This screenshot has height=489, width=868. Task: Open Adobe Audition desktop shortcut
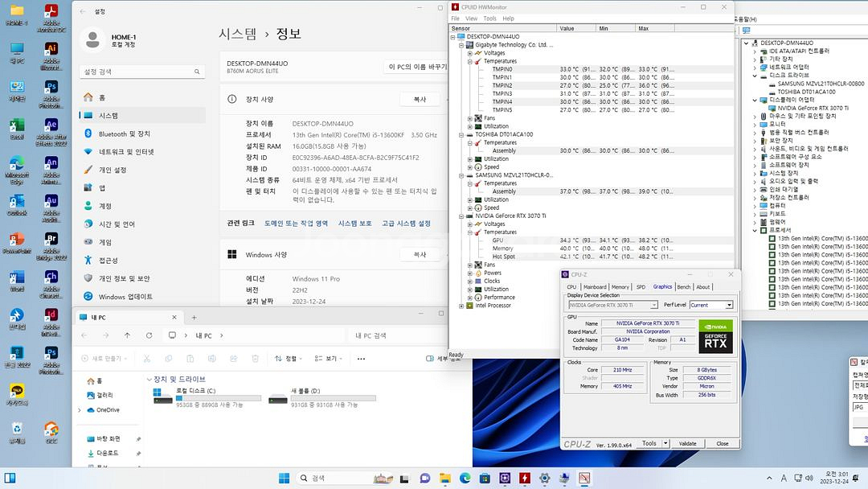click(x=51, y=208)
